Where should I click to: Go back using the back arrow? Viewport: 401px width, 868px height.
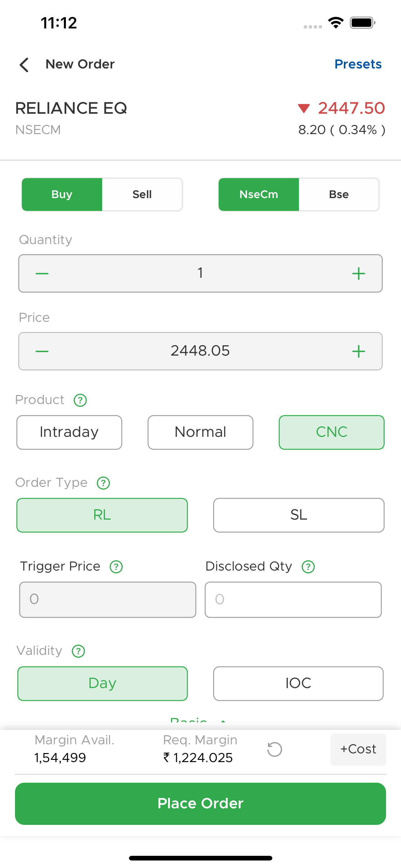coord(24,65)
